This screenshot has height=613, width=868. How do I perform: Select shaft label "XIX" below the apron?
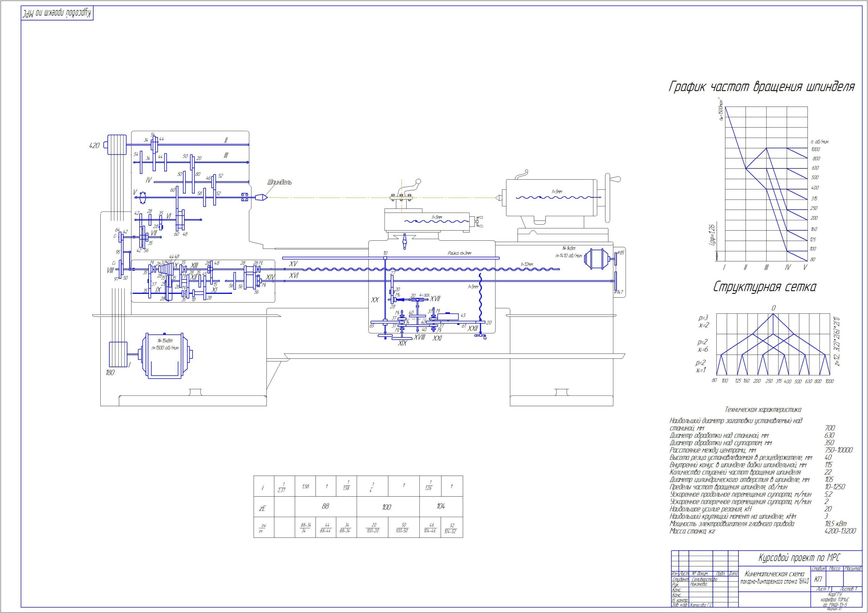(x=402, y=343)
